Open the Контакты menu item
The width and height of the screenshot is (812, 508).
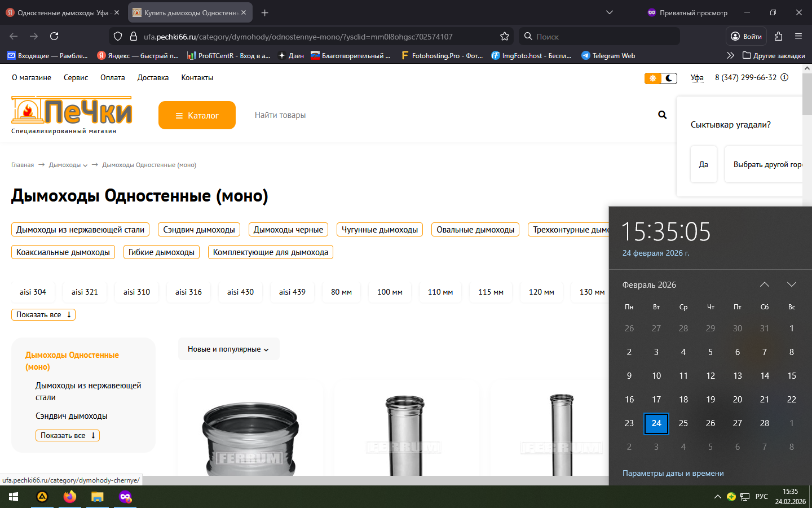point(197,77)
